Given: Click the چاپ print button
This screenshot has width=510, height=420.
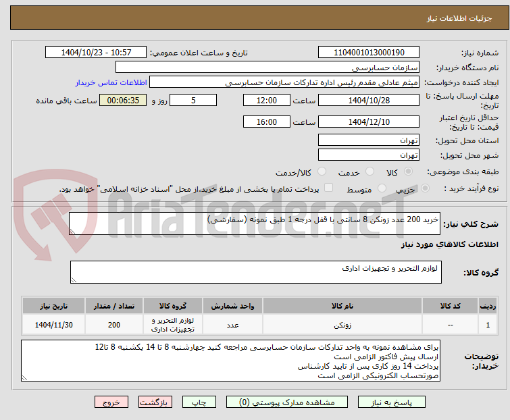Looking at the screenshot, I should 199,402.
